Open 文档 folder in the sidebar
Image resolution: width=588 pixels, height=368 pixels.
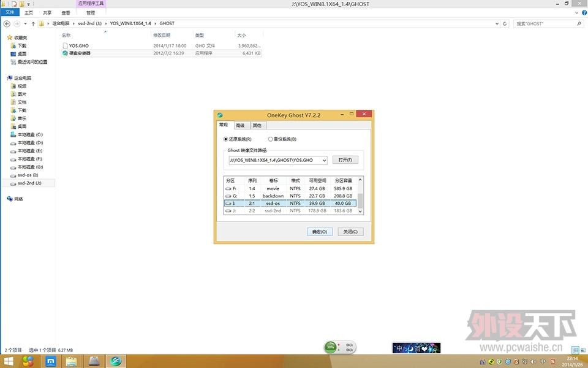coord(19,102)
